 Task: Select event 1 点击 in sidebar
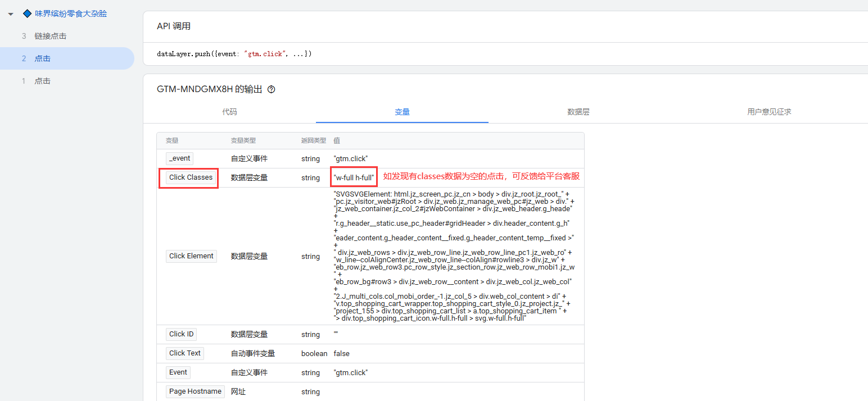42,81
